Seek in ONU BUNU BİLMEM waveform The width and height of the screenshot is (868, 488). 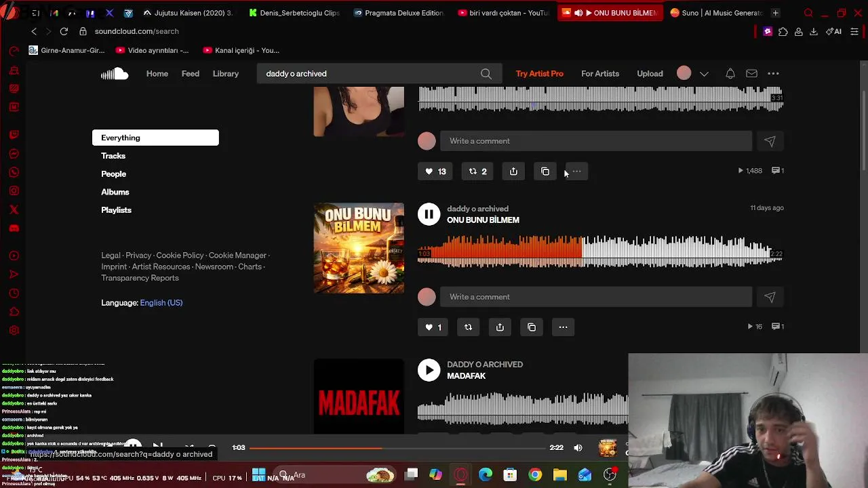[600, 252]
